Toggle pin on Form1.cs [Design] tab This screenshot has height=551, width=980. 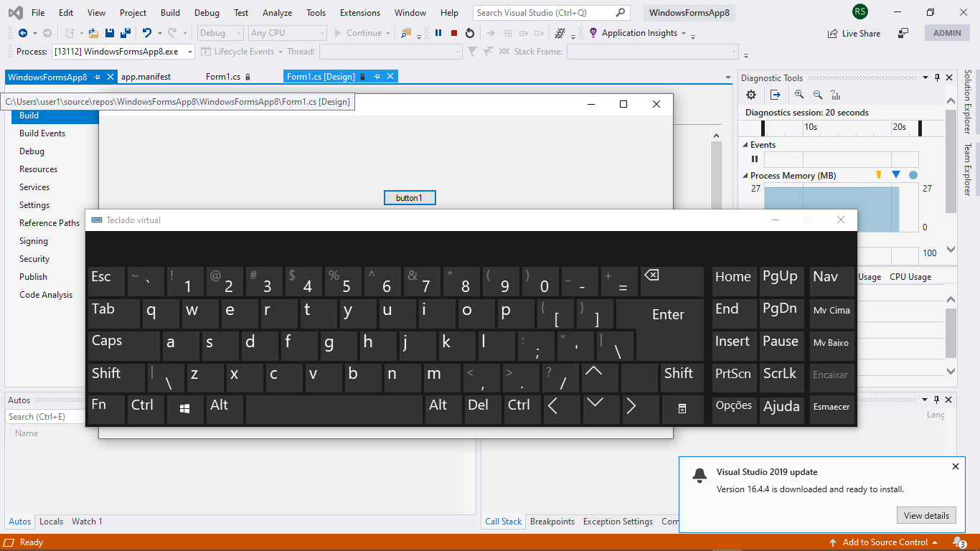377,77
